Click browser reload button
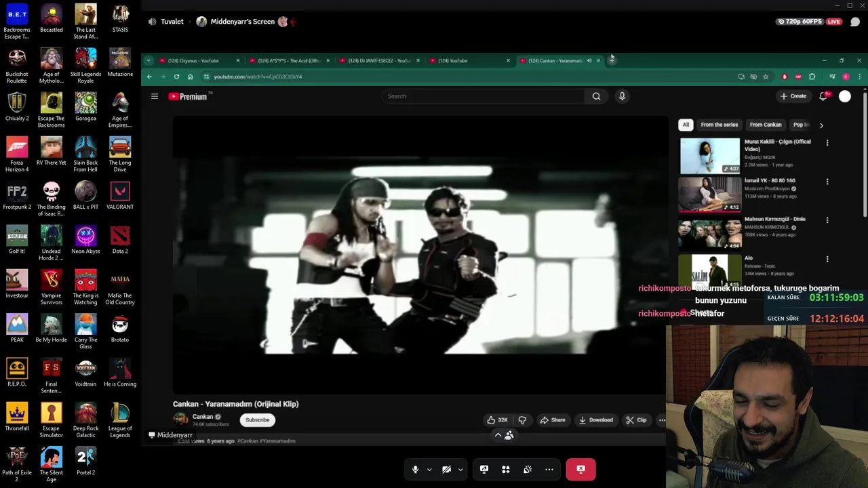Image resolution: width=868 pixels, height=488 pixels. click(176, 77)
